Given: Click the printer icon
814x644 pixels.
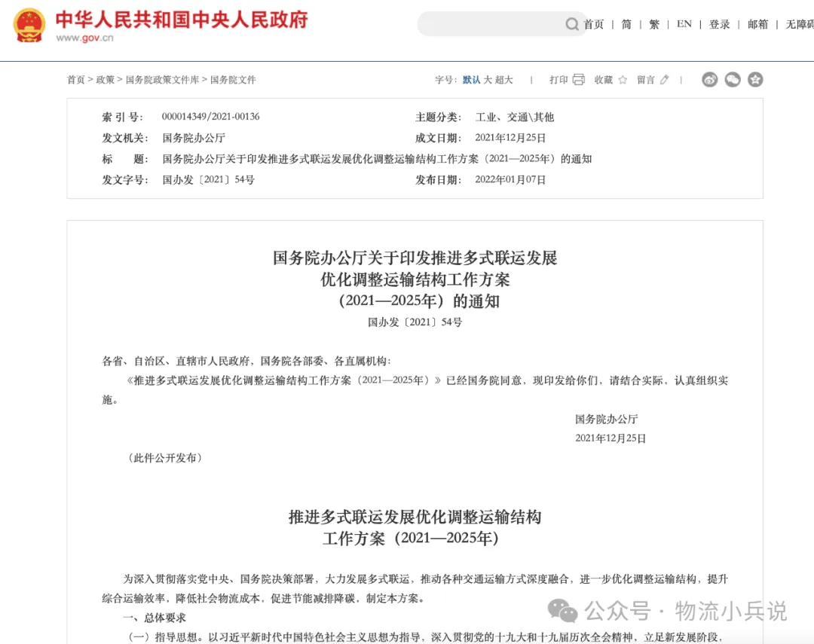Looking at the screenshot, I should 578,79.
